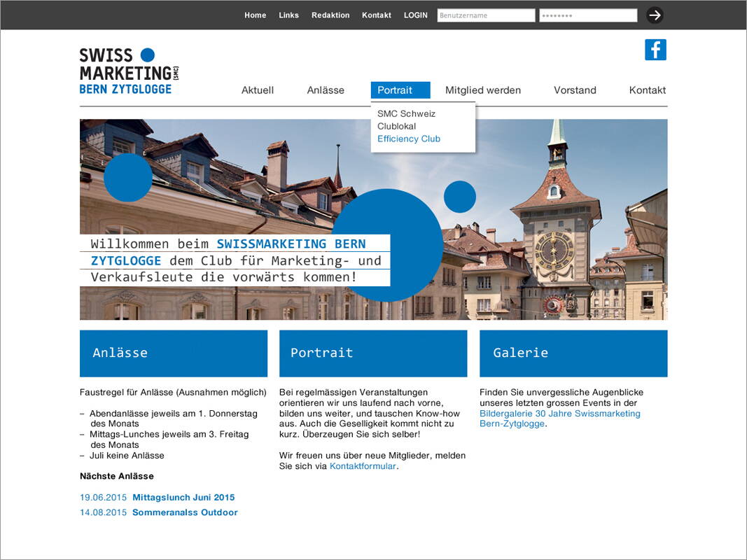The height and width of the screenshot is (560, 747).
Task: Follow the Kontaktformular link
Action: 363,466
